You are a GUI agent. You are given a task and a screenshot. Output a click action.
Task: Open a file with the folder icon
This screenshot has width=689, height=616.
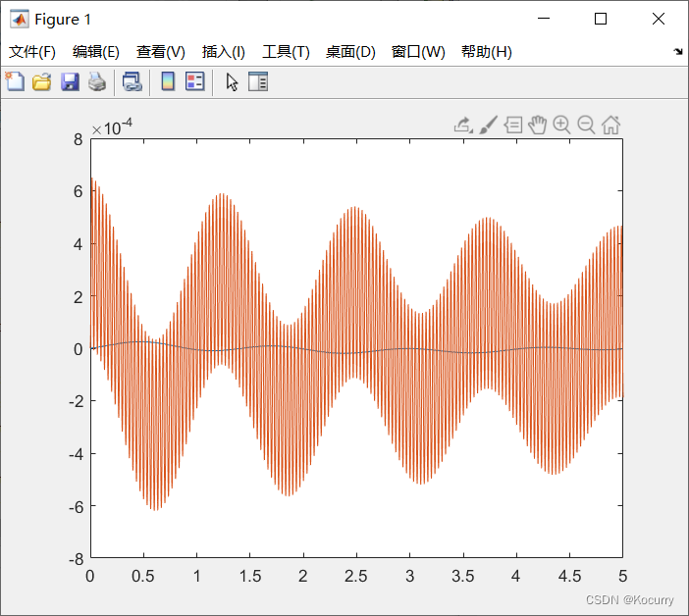tap(42, 82)
